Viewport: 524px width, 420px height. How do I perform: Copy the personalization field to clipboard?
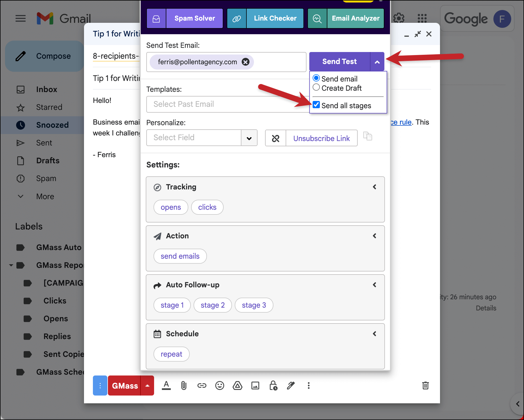(x=368, y=136)
